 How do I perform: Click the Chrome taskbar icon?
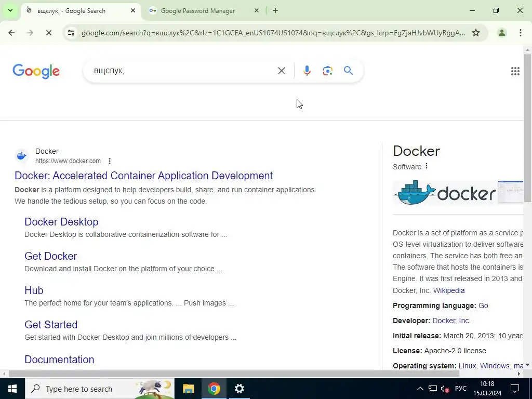click(214, 389)
